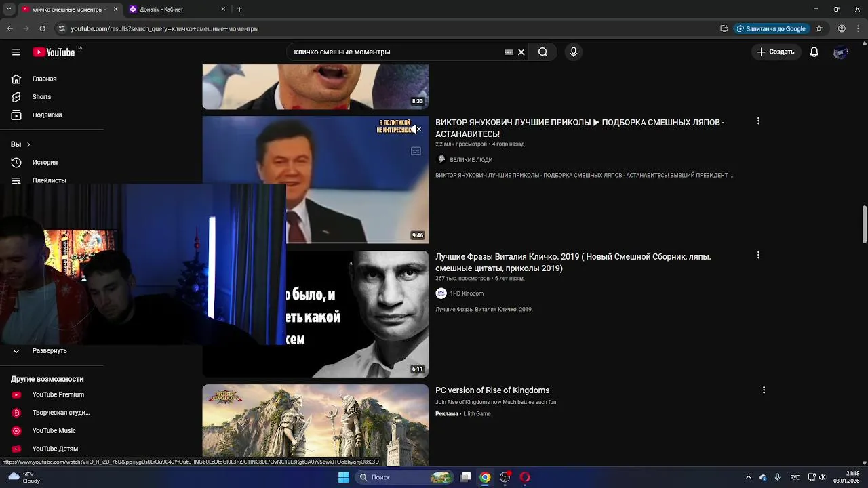
Task: Open the on-screen keyboard in search box
Action: tap(509, 52)
